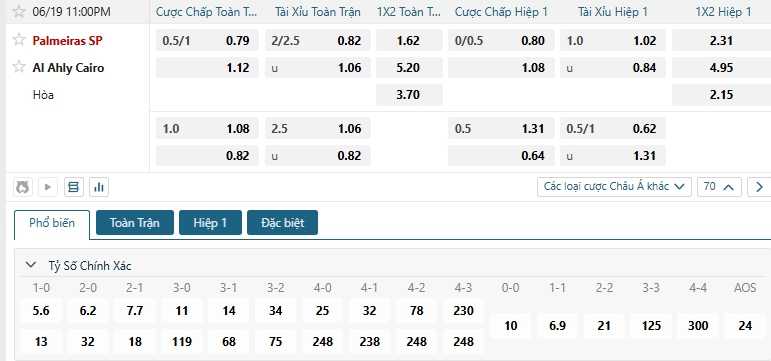The height and width of the screenshot is (361, 771).
Task: Go to next page with right arrow
Action: (759, 187)
